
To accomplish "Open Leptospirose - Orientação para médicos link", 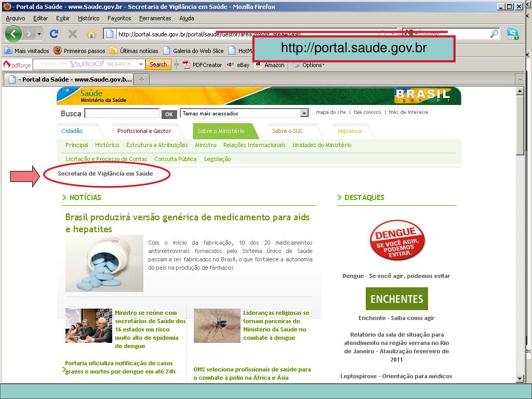I will click(x=396, y=376).
